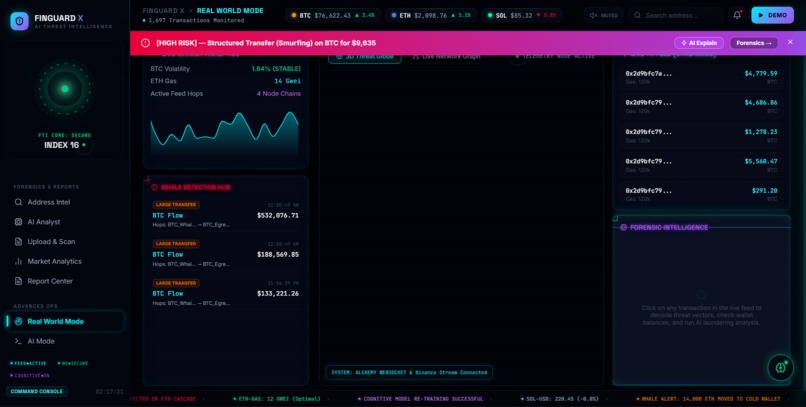Image resolution: width=806 pixels, height=407 pixels.
Task: Click the FinGuard X shield logo
Action: click(x=20, y=21)
